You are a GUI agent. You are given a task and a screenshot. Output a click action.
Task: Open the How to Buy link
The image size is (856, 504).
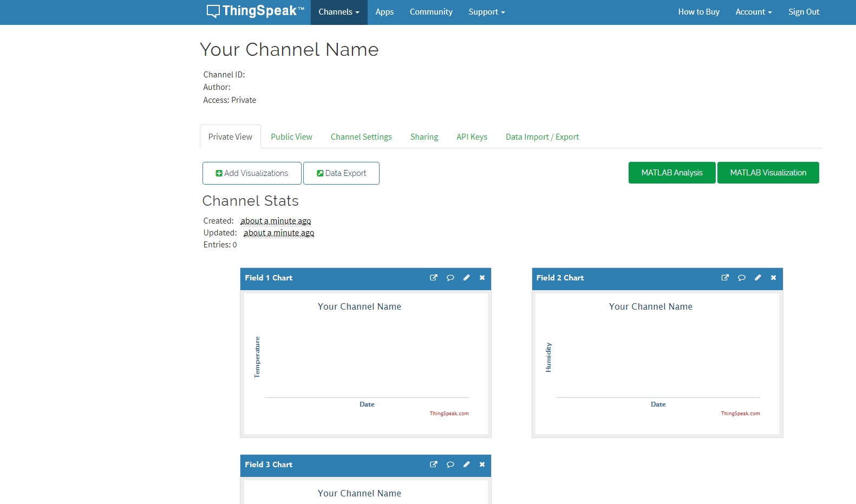tap(699, 12)
